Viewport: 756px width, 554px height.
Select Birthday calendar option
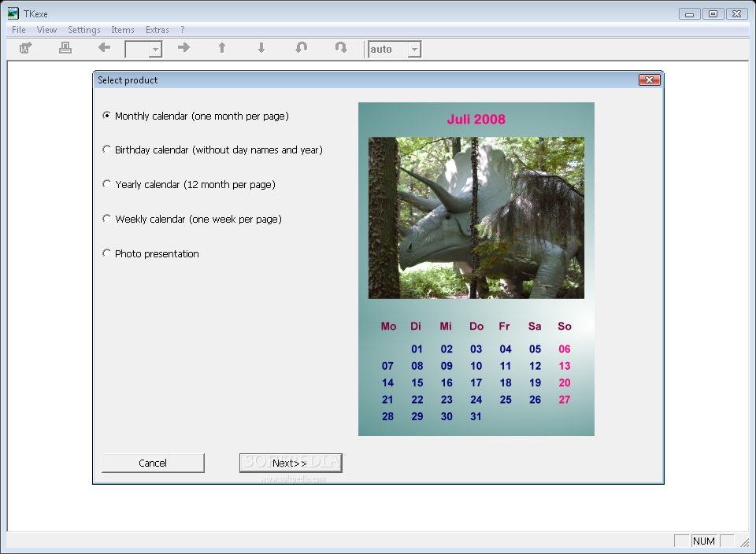[x=213, y=150]
